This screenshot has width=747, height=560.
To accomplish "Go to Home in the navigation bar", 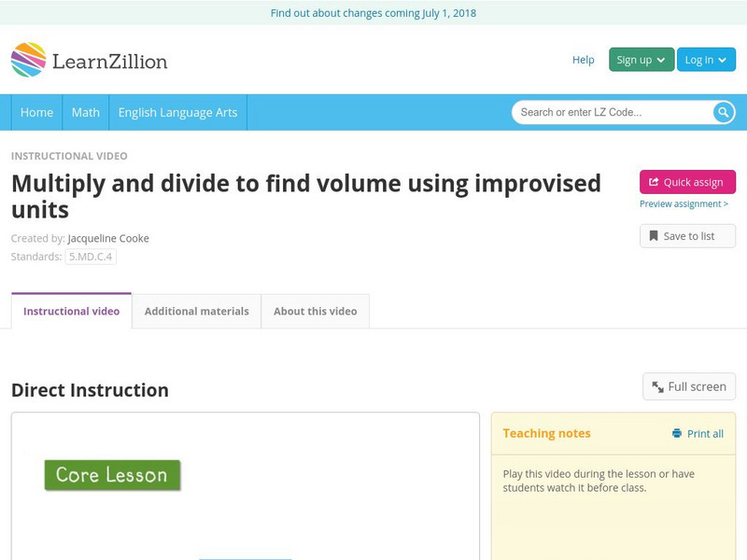I will tap(37, 112).
